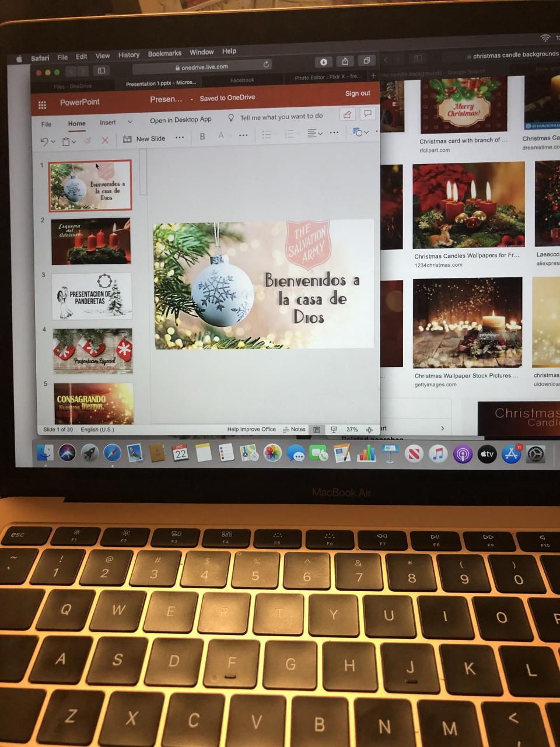The width and height of the screenshot is (560, 747).
Task: Open the font color dropdown arrow
Action: coord(229,136)
